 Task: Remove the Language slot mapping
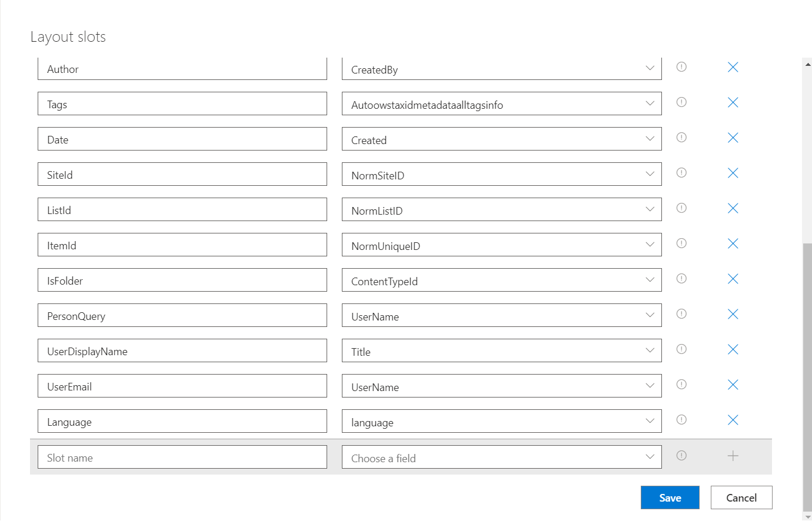733,420
